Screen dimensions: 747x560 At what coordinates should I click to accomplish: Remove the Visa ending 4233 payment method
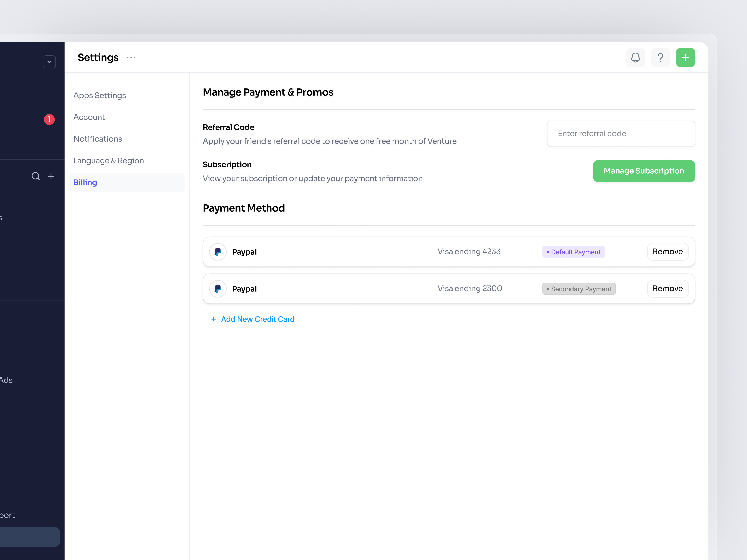tap(667, 252)
